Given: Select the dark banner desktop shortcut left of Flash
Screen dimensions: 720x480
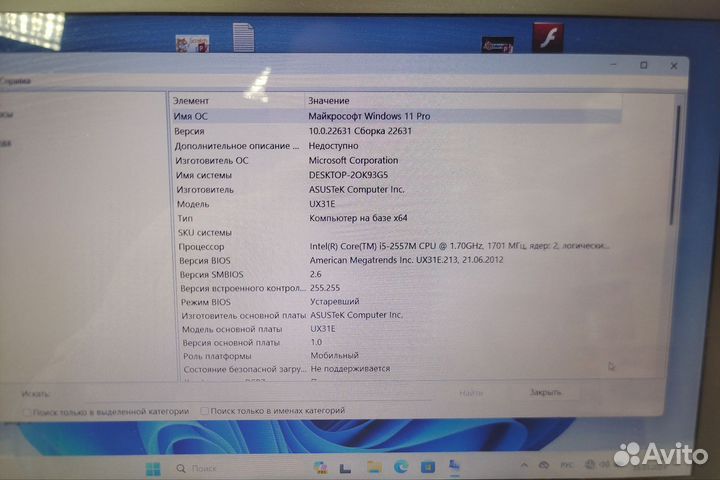Looking at the screenshot, I should [x=498, y=45].
